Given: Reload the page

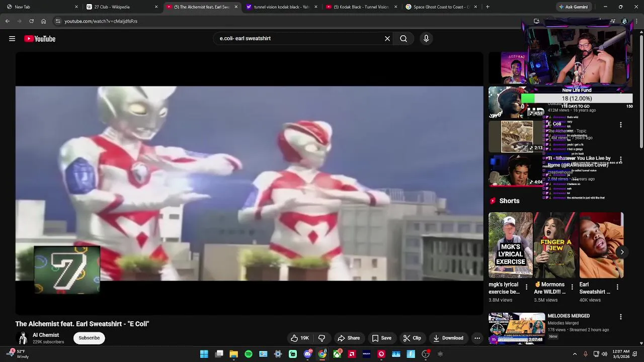Looking at the screenshot, I should [x=31, y=21].
